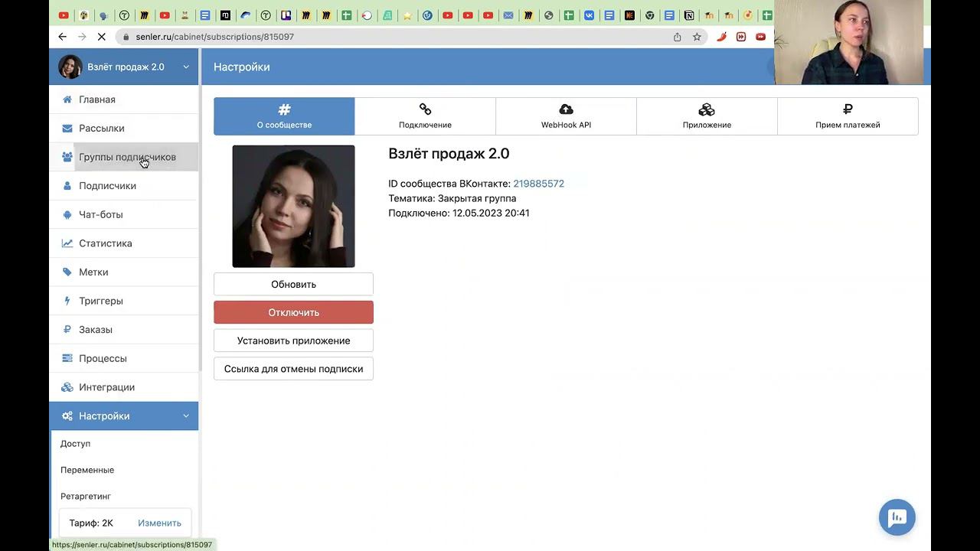Click the tag icon beside Метки
This screenshot has height=551, width=980.
pos(67,272)
